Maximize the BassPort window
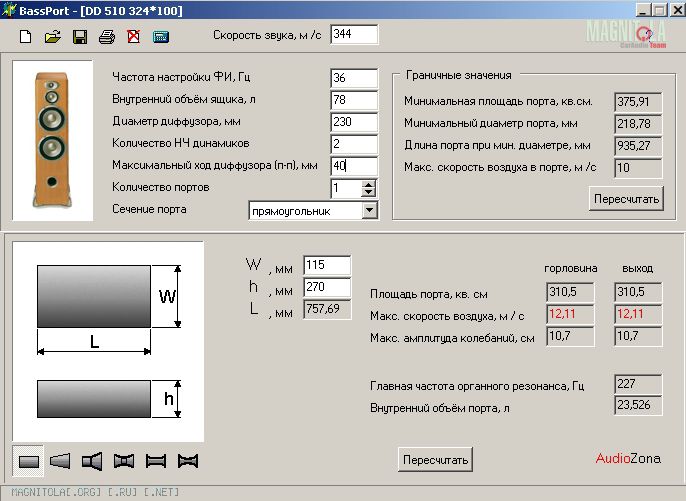Viewport: 686px width, 501px height. pos(660,10)
